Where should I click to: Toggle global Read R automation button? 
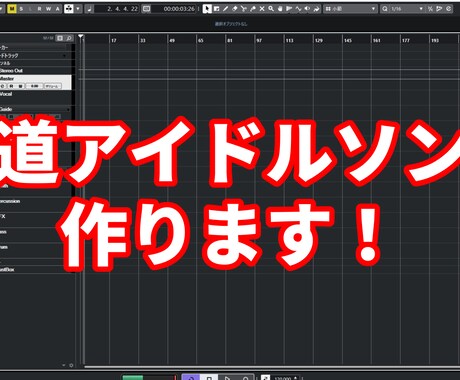(39, 9)
